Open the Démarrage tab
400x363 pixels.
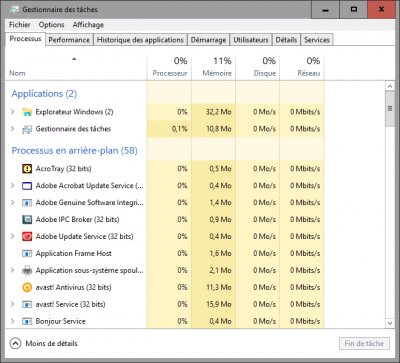[x=208, y=40]
